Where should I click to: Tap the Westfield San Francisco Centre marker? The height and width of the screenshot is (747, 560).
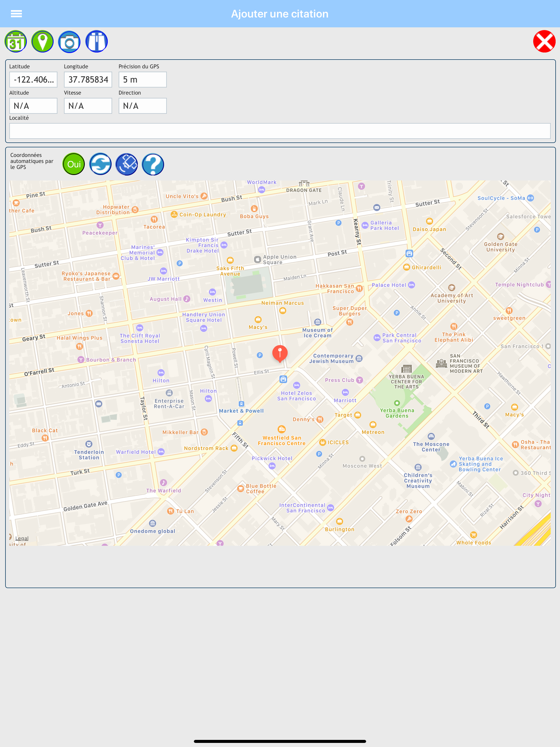281,429
